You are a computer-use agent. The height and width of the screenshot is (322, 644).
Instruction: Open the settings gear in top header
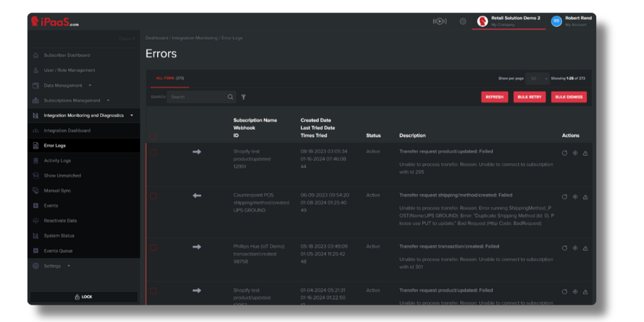click(x=463, y=21)
